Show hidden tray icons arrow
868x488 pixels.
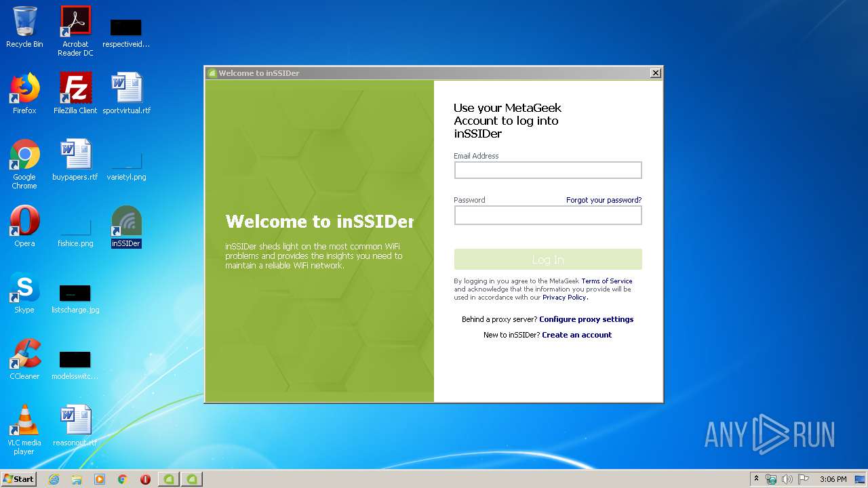pos(756,479)
